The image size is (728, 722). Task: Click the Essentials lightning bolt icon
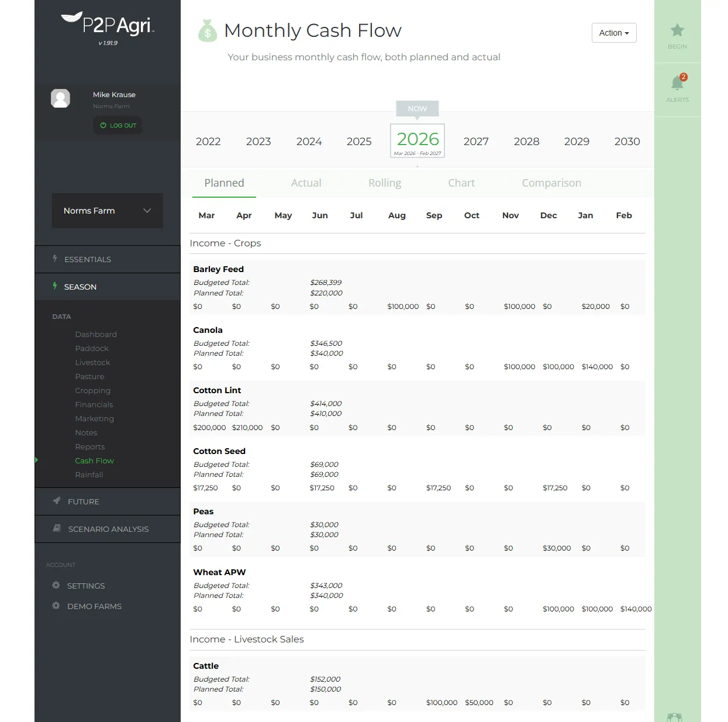[x=54, y=259]
